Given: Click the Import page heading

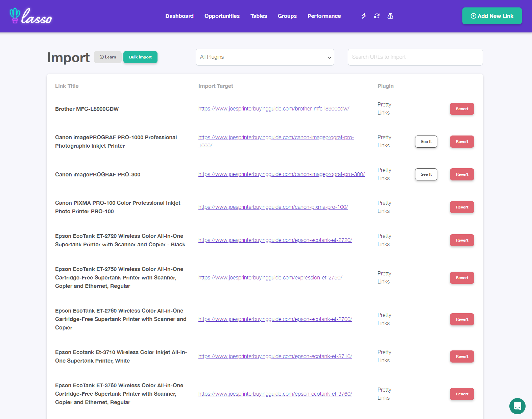Looking at the screenshot, I should pos(69,57).
